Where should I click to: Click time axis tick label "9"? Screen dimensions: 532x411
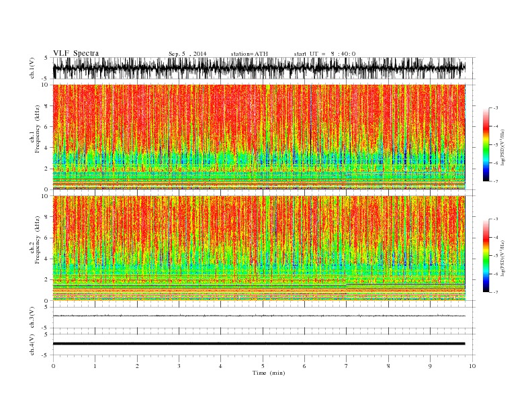pyautogui.click(x=430, y=366)
